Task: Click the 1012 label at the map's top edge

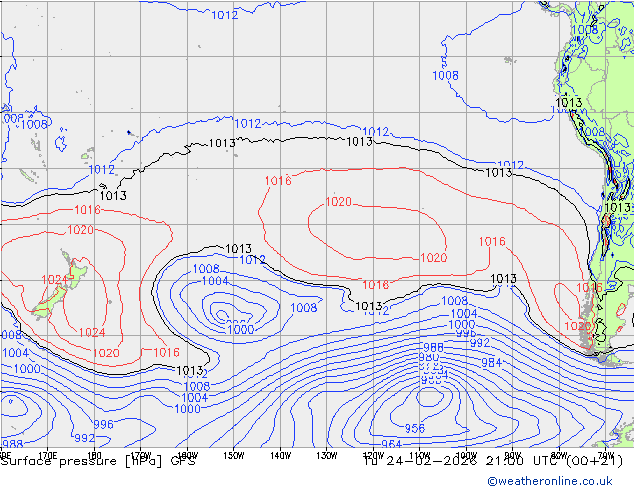Action: (225, 15)
